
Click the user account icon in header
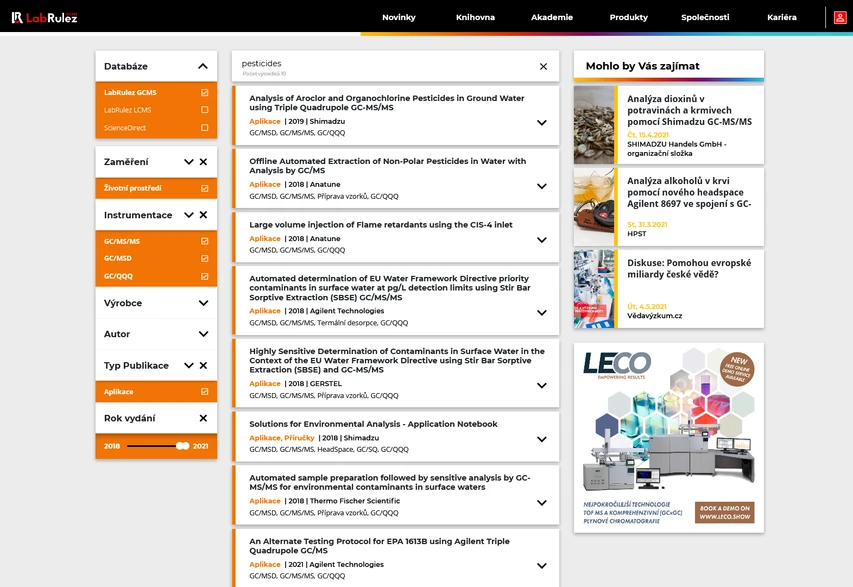840,17
